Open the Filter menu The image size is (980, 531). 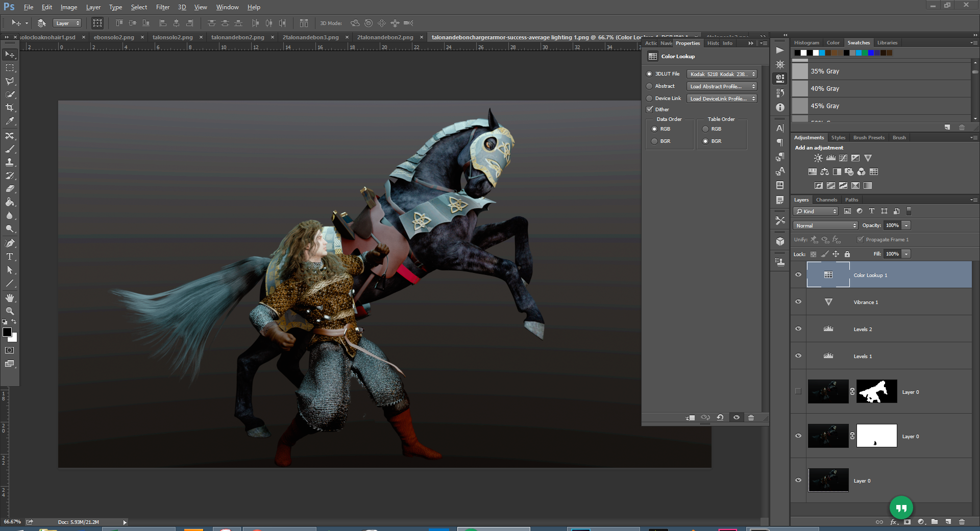pos(162,7)
